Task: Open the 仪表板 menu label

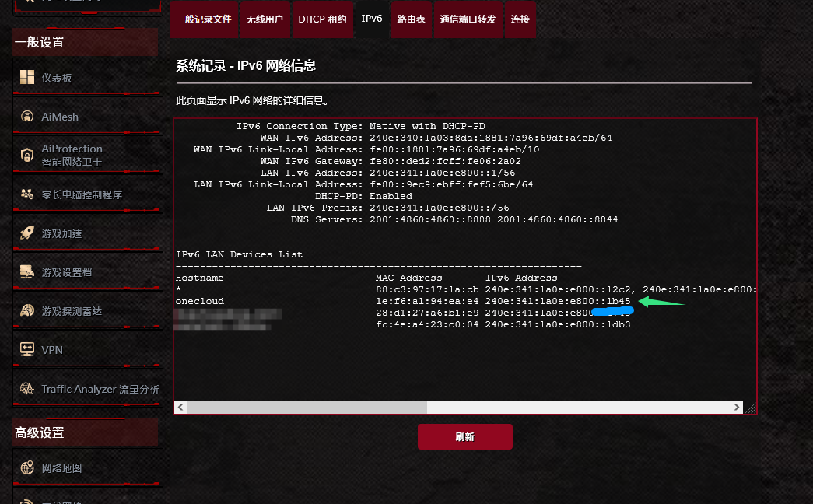Action: [57, 78]
